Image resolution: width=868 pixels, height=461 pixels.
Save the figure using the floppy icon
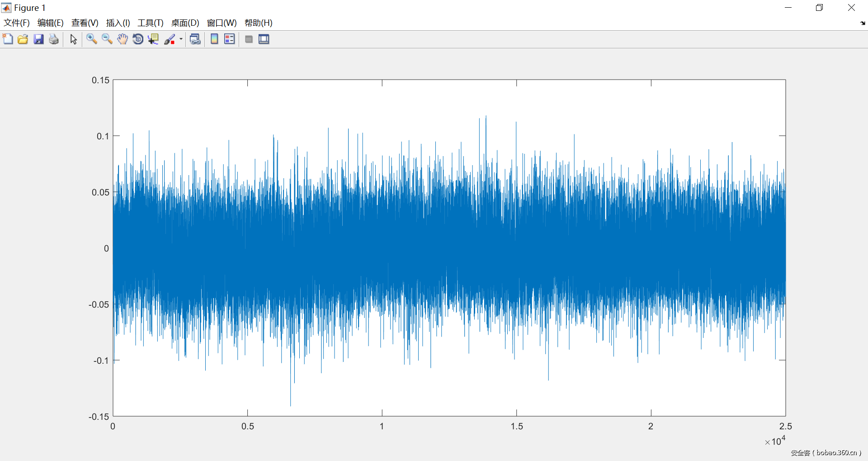[x=38, y=39]
